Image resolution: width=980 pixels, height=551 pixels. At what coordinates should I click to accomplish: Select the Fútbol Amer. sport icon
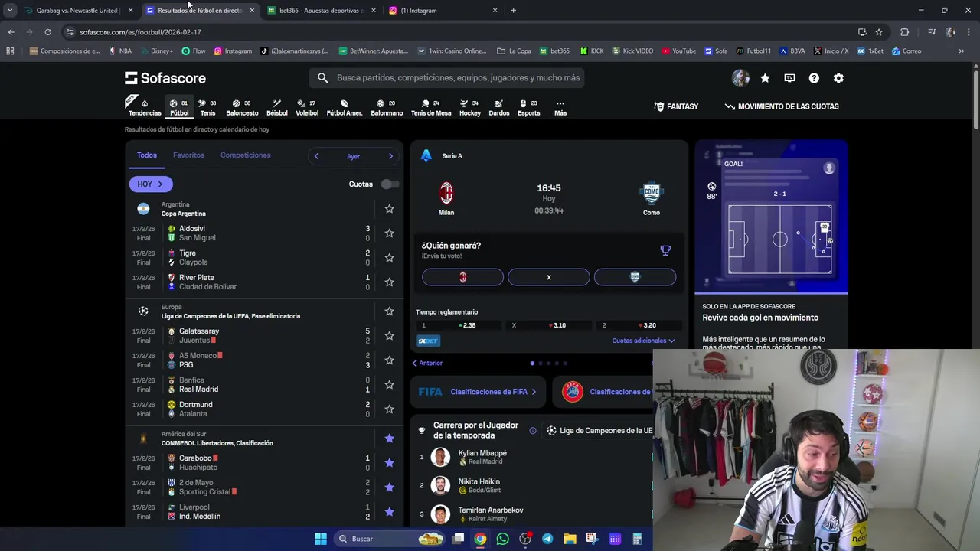tap(345, 106)
